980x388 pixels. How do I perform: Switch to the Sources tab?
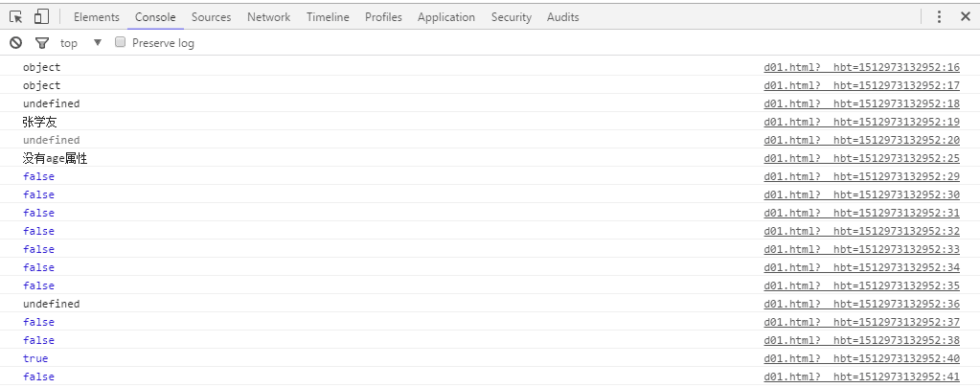pos(211,17)
